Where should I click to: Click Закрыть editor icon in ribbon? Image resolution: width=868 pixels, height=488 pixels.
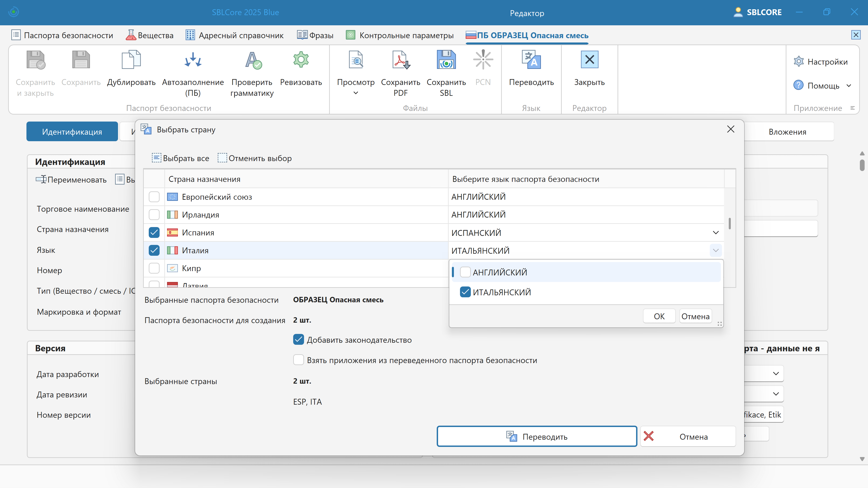coord(589,60)
